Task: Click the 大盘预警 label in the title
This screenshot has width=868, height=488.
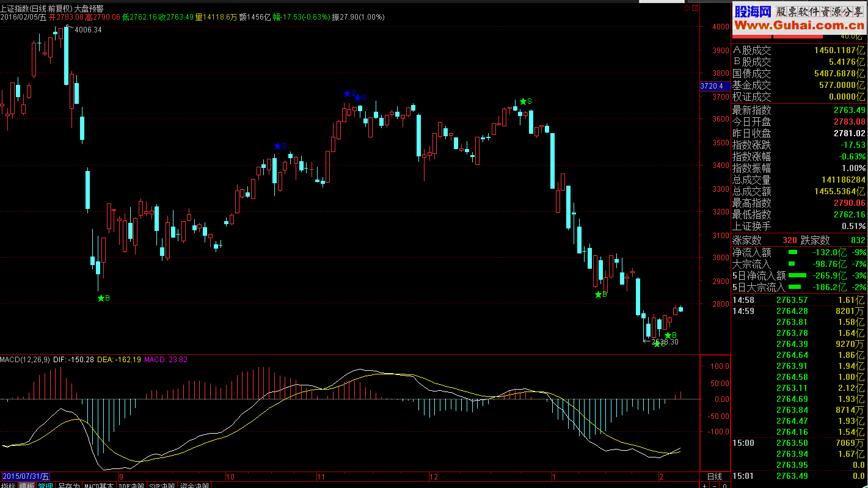Action: [x=89, y=9]
